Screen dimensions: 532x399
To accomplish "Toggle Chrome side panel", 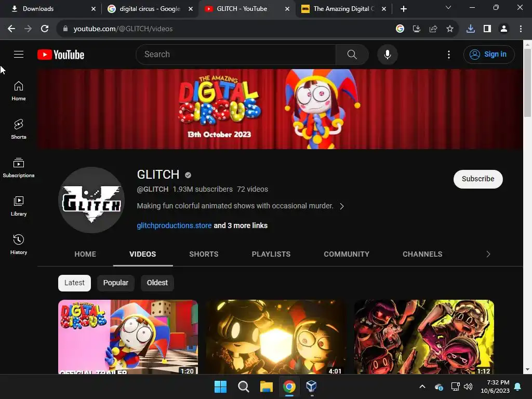I will point(487,29).
